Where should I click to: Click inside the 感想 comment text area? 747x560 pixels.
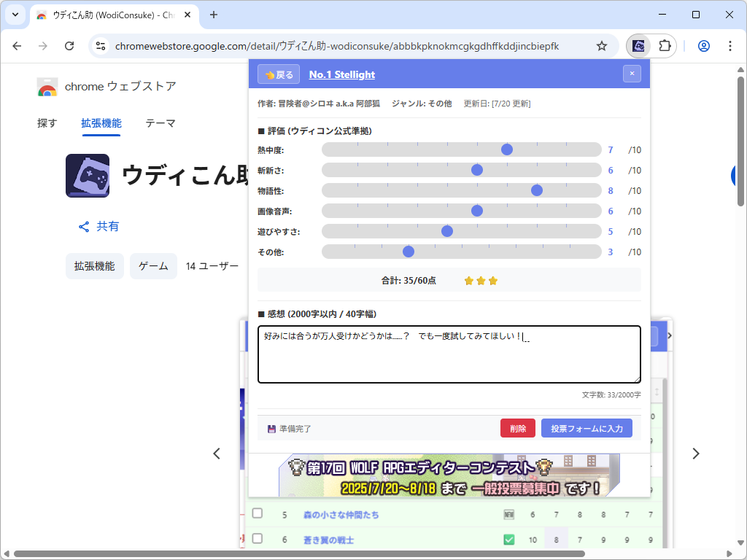pos(448,354)
